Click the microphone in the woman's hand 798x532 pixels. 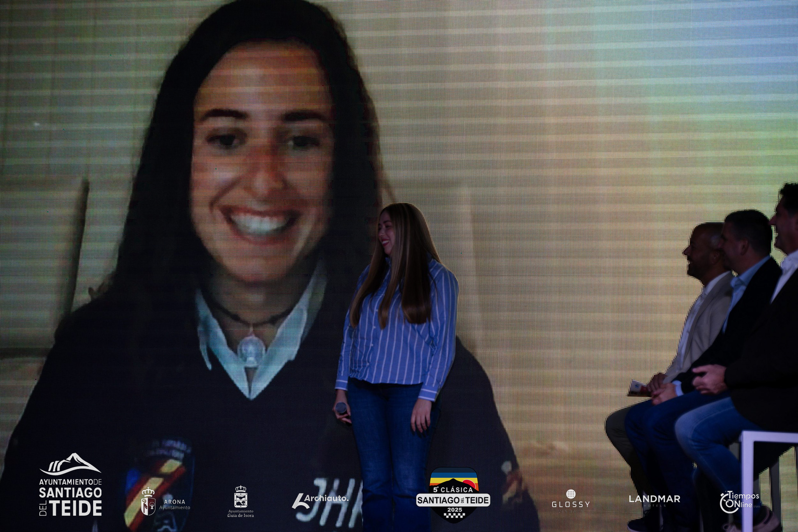pyautogui.click(x=341, y=408)
